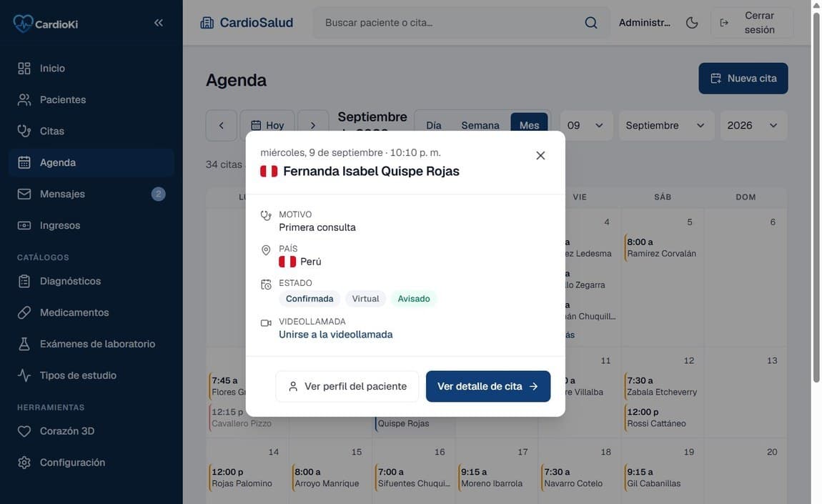Open 7:30 a Navarro Cotelo appointment

point(579,478)
